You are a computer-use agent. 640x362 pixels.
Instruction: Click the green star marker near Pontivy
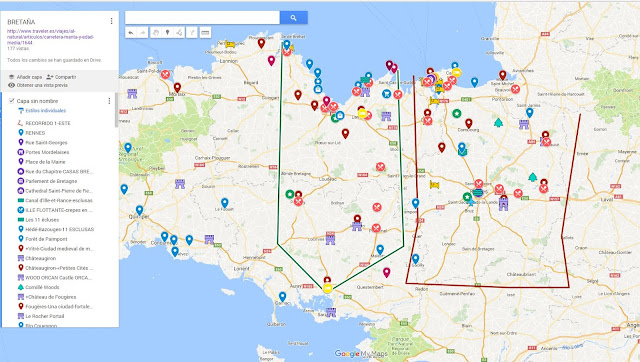289,194
